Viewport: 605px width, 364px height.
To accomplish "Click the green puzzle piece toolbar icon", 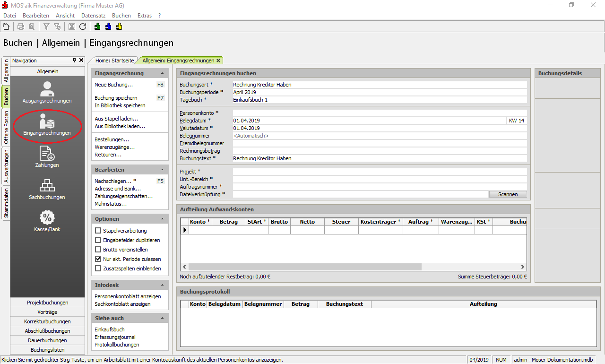I will coord(97,26).
